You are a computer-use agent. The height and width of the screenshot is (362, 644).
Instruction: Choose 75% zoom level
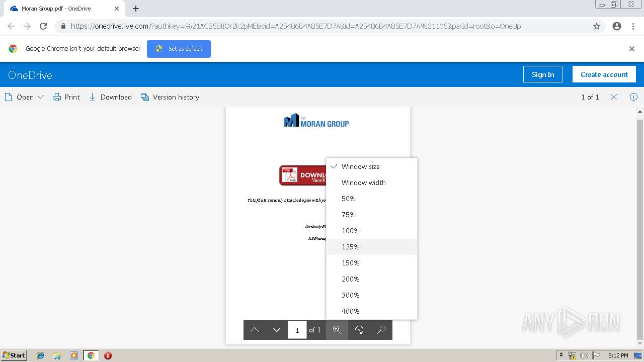point(372,215)
